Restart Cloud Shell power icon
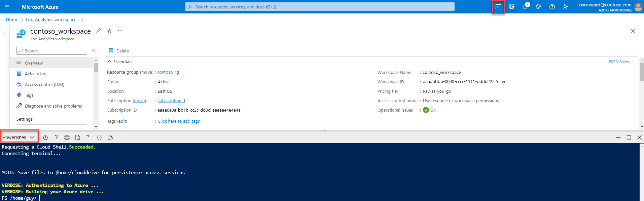644x201 pixels. click(x=45, y=137)
